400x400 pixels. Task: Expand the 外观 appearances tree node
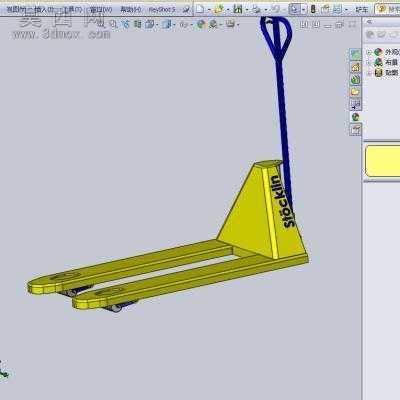pos(369,52)
